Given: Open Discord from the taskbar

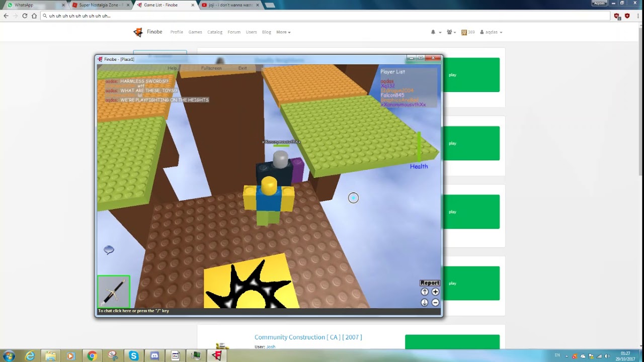Looking at the screenshot, I should (154, 356).
